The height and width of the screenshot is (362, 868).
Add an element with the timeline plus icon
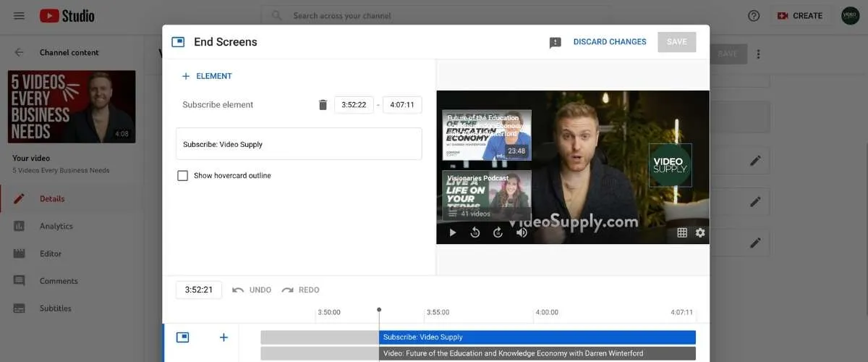[x=224, y=337]
